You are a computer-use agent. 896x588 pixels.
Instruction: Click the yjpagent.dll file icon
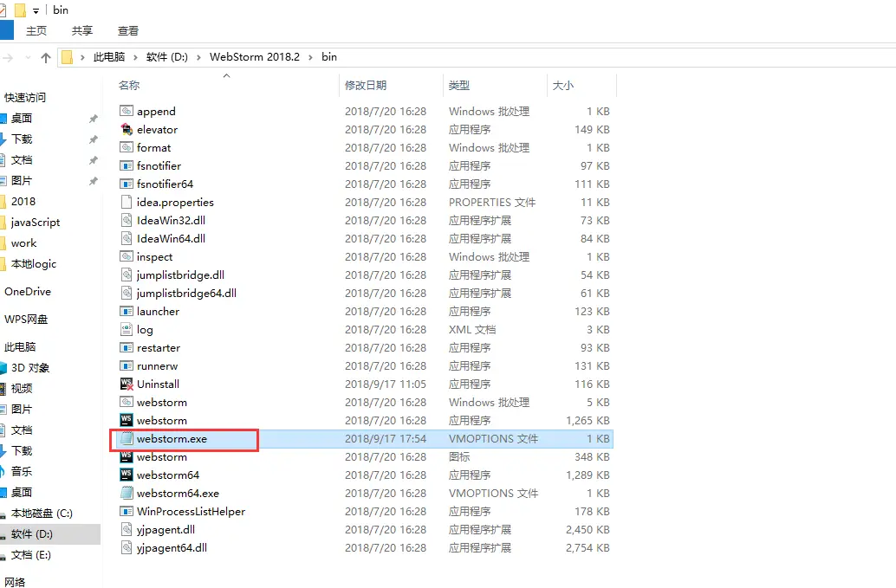[x=127, y=530]
